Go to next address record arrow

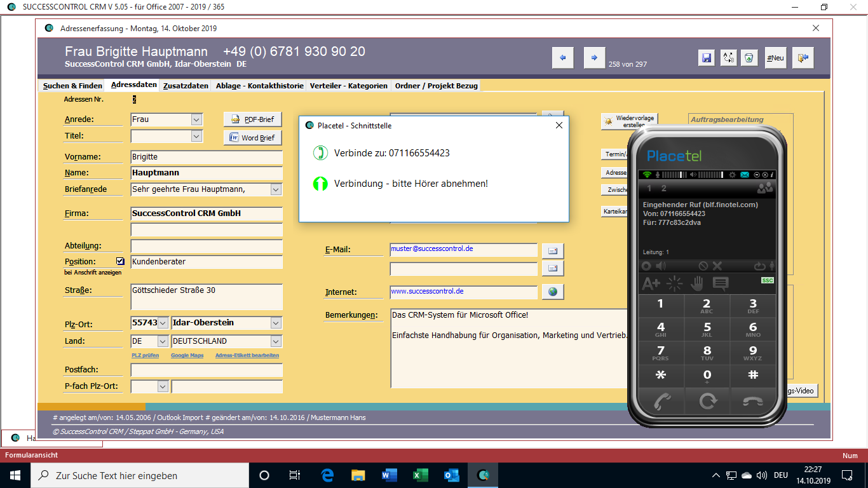click(594, 58)
